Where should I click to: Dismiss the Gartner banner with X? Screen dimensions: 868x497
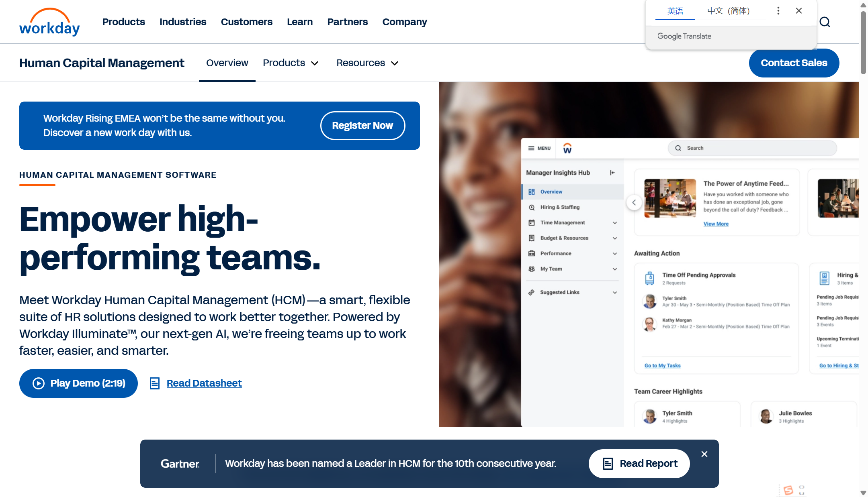704,454
